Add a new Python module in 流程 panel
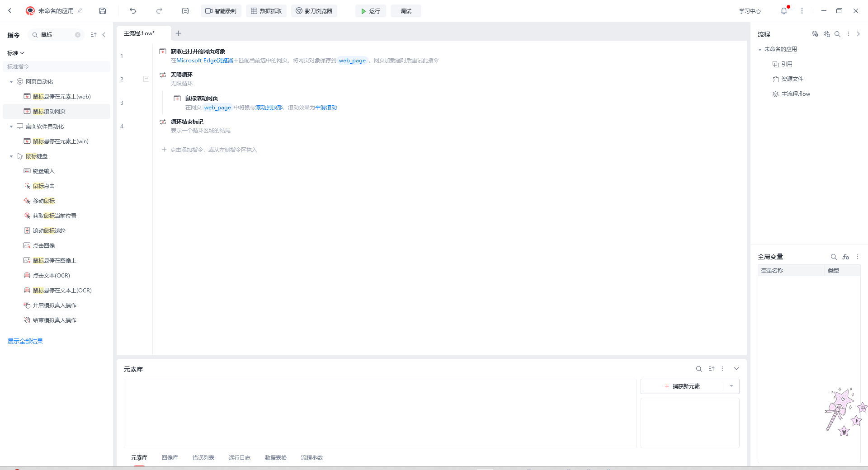This screenshot has width=868, height=470. coord(827,34)
